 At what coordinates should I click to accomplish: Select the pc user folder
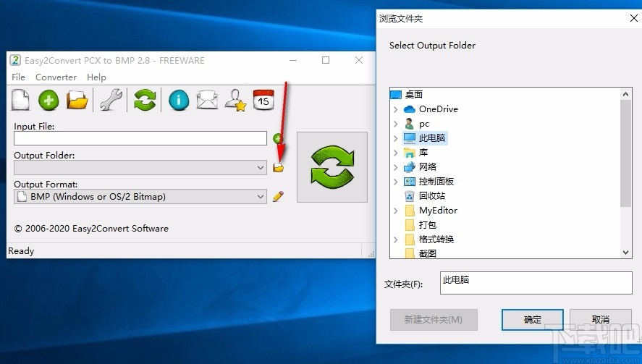point(423,124)
